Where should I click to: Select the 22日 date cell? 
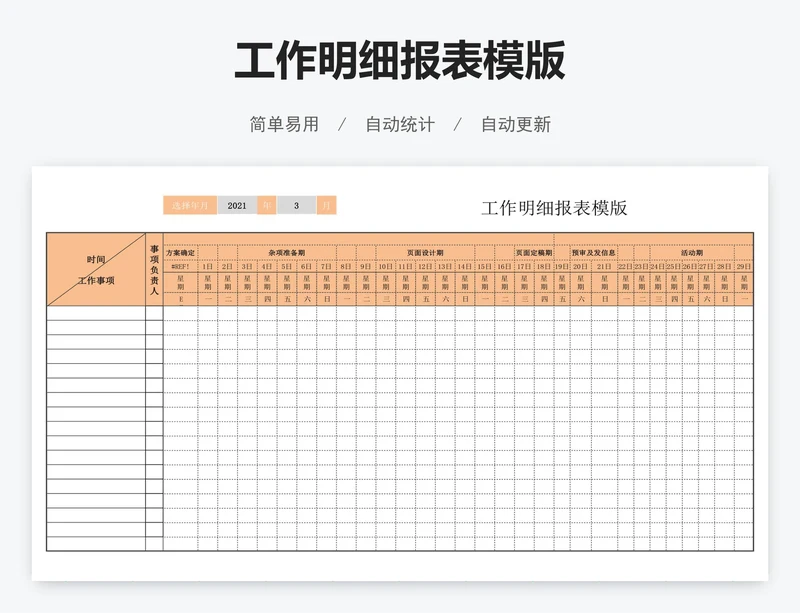626,266
